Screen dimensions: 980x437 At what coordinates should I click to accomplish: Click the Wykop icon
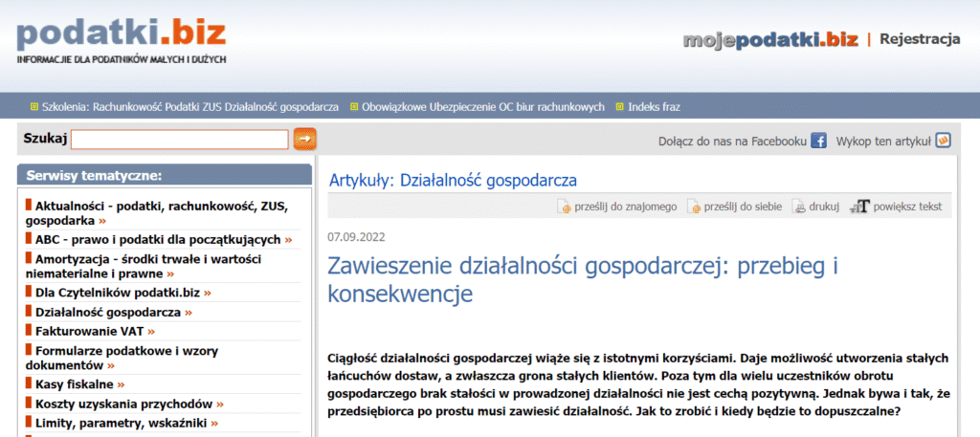pos(943,142)
